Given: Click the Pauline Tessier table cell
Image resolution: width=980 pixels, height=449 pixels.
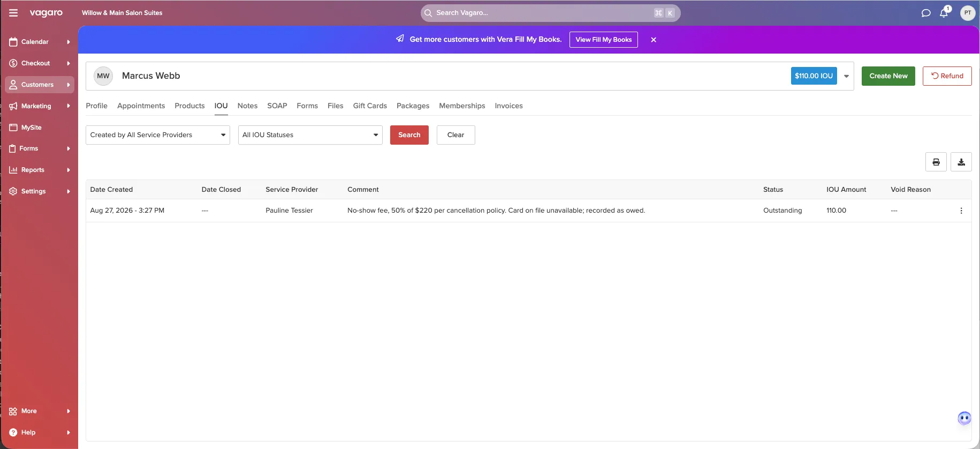Looking at the screenshot, I should (289, 211).
